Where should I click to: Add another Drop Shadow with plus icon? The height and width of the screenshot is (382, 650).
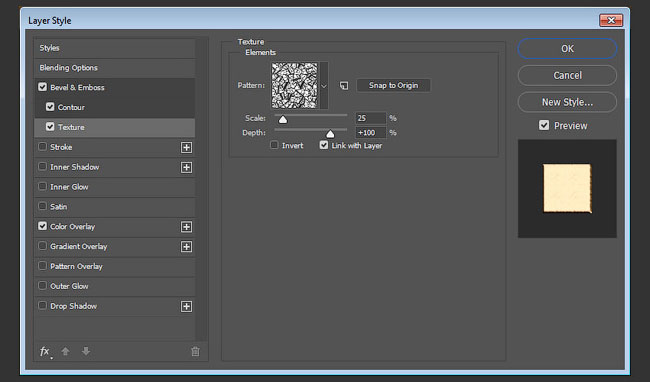pyautogui.click(x=187, y=307)
